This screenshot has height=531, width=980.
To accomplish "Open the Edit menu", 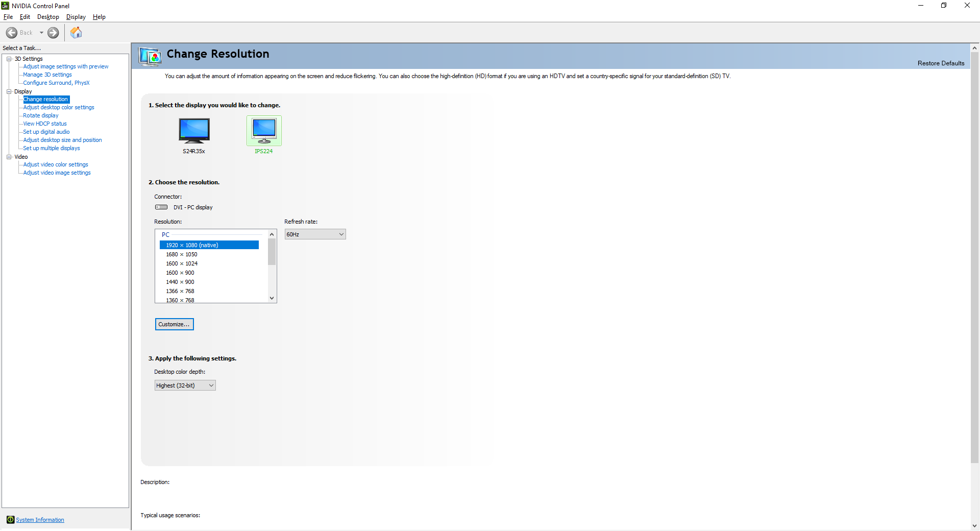I will (x=25, y=17).
